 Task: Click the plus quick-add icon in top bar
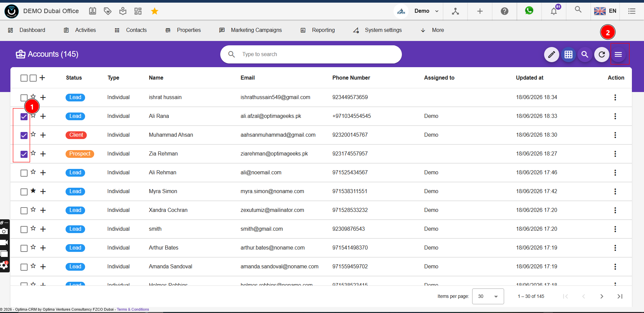[x=480, y=11]
